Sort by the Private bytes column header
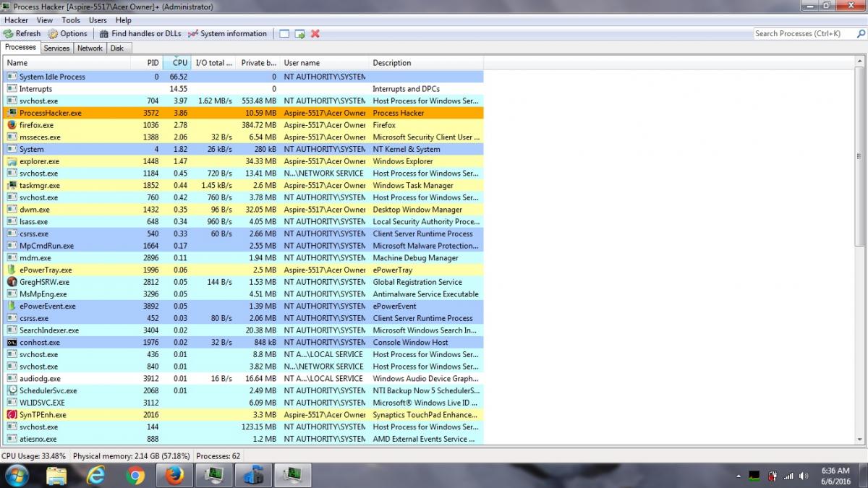 click(259, 63)
